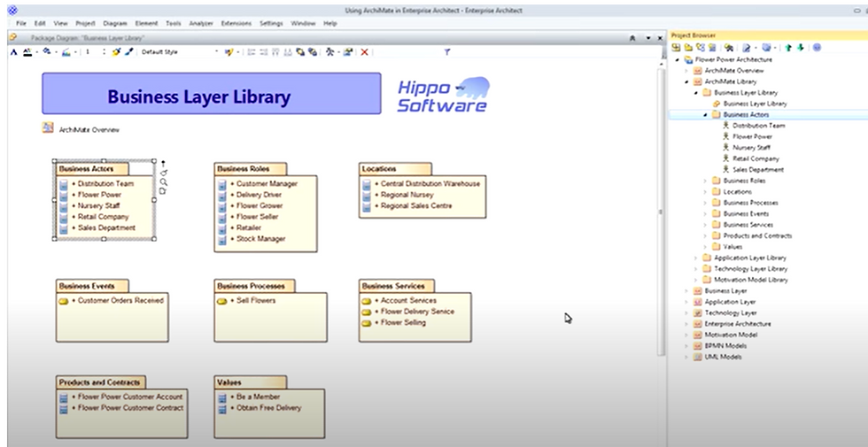The height and width of the screenshot is (447, 868).
Task: Open the File menu
Action: tap(21, 23)
